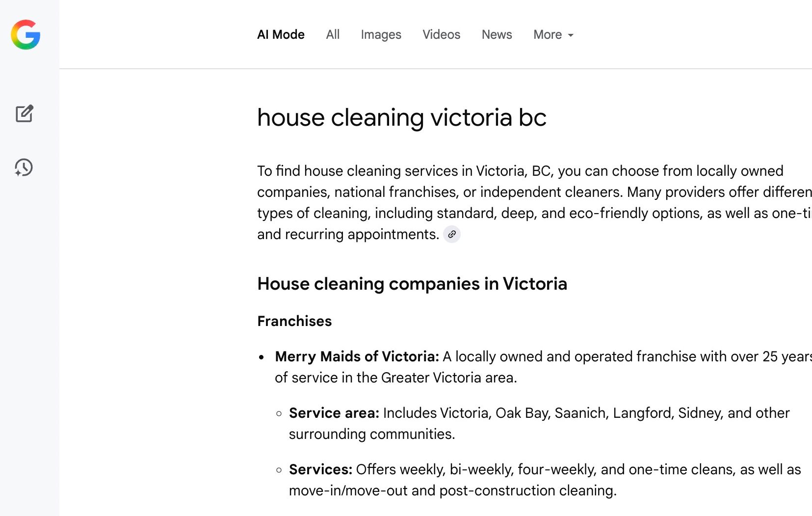
Task: Open the source link chip after 'appointments.'
Action: pyautogui.click(x=452, y=234)
